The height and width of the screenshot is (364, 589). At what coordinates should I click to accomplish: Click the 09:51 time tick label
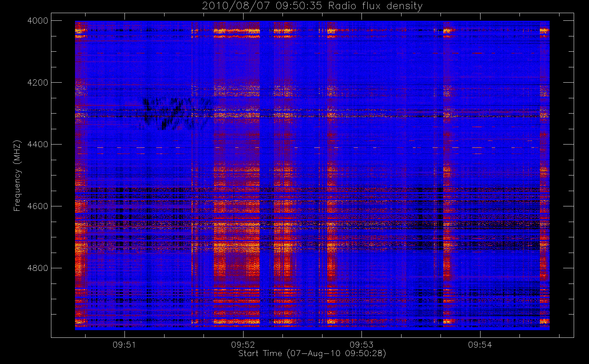tap(124, 345)
